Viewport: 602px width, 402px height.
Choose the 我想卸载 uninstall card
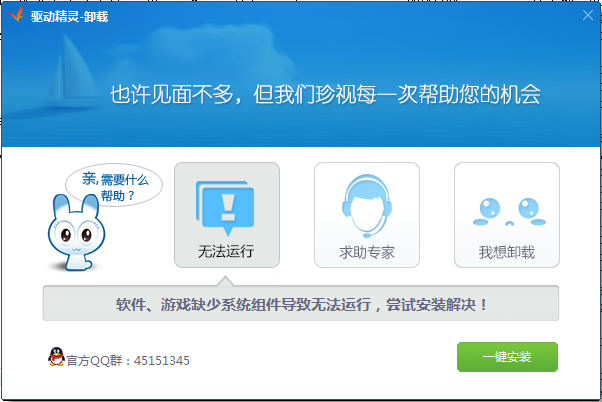click(507, 215)
